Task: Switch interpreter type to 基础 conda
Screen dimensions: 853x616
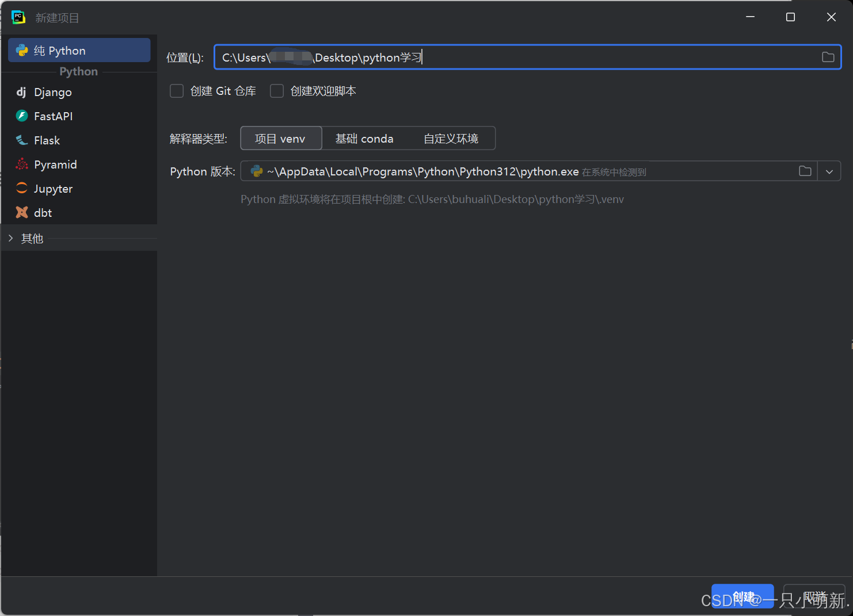Action: point(364,139)
